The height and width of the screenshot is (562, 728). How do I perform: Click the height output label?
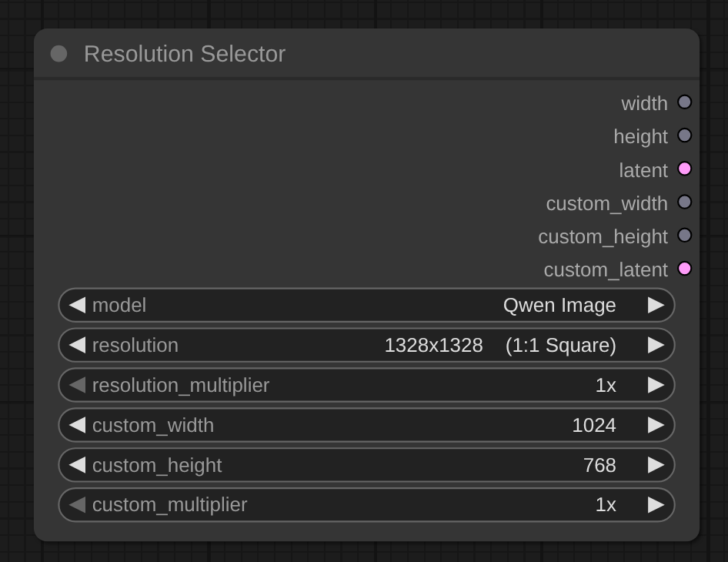pos(641,136)
